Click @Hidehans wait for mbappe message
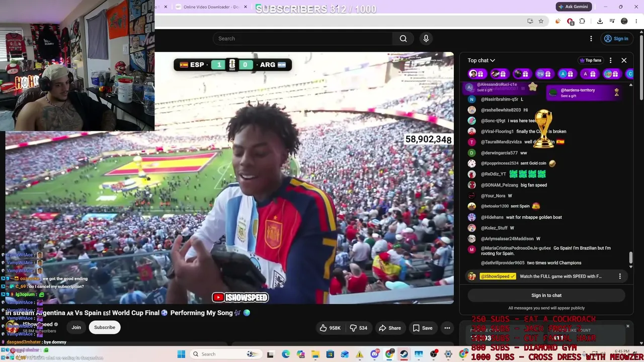This screenshot has height=362, width=644. 515,217
